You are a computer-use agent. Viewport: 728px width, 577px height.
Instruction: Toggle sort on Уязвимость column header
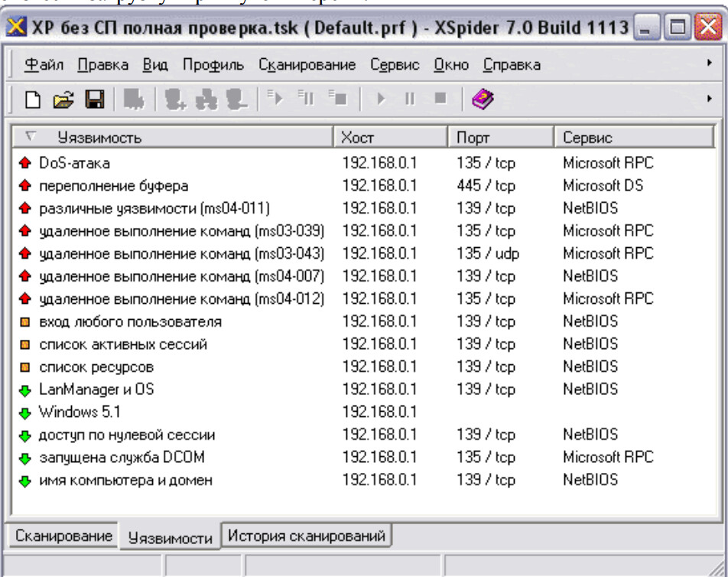pos(173,138)
